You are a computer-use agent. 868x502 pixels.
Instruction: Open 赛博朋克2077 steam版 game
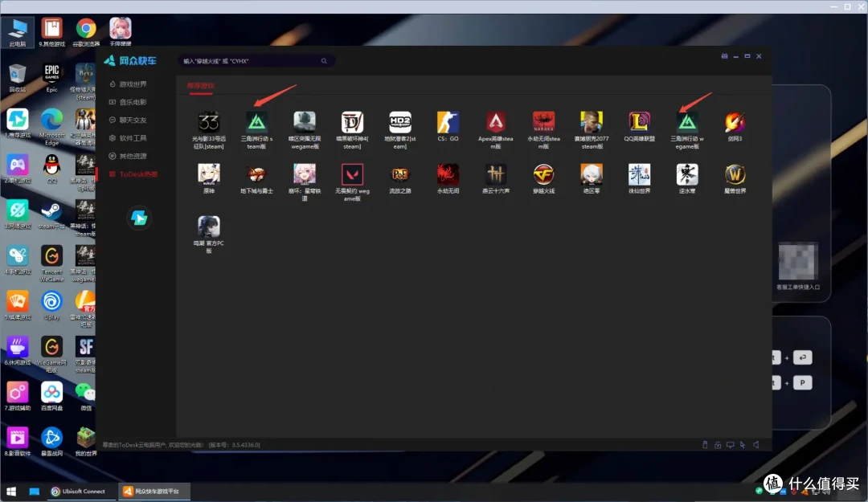592,122
